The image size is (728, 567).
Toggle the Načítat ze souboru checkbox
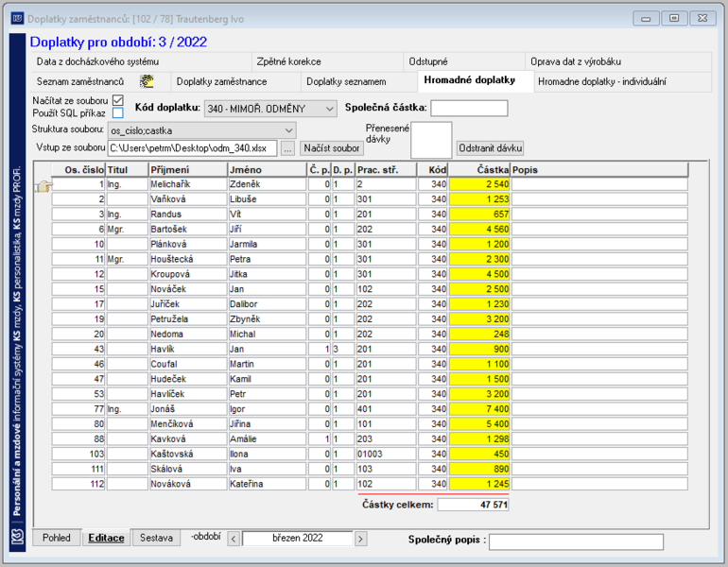[x=118, y=100]
